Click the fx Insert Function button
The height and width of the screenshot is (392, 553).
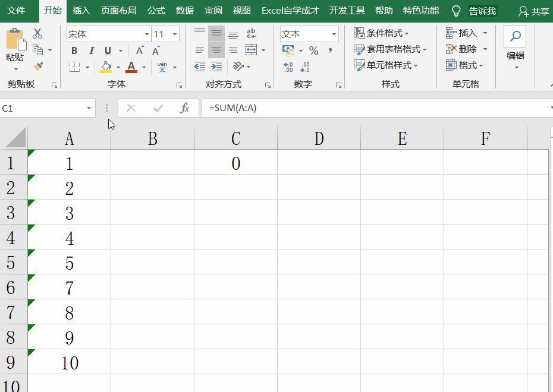pyautogui.click(x=184, y=108)
